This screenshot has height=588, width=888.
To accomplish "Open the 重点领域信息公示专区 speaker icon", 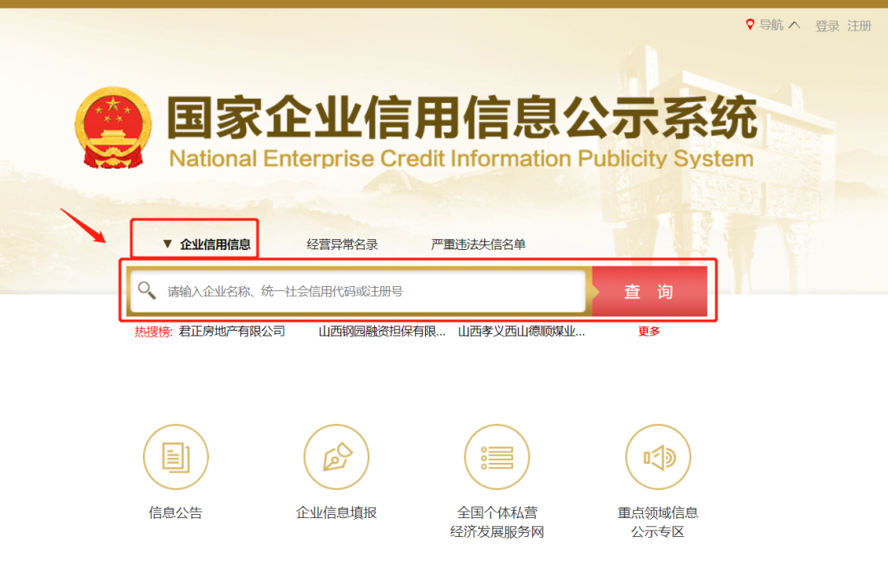I will pos(658,456).
